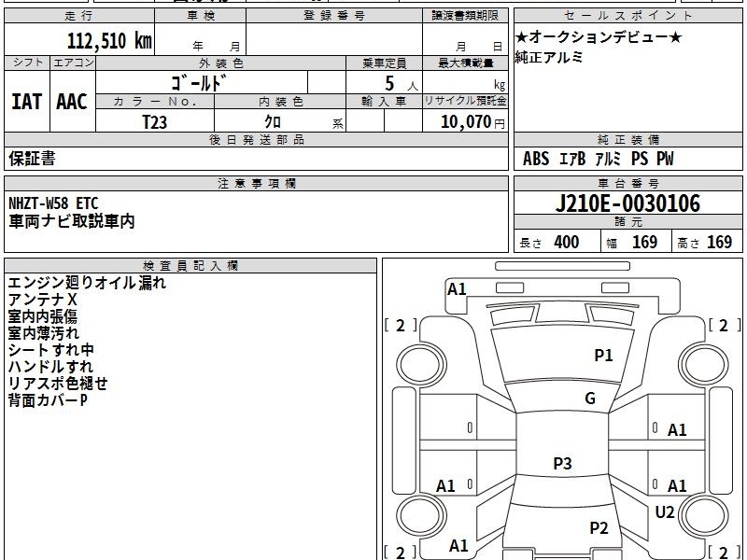Click the 最大積載量 header
The image size is (747, 560).
pos(465,63)
